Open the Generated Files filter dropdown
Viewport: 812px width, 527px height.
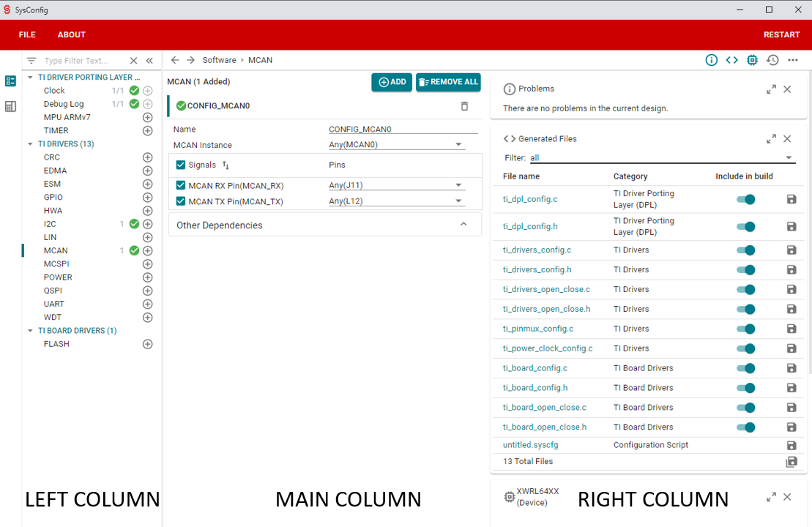789,158
